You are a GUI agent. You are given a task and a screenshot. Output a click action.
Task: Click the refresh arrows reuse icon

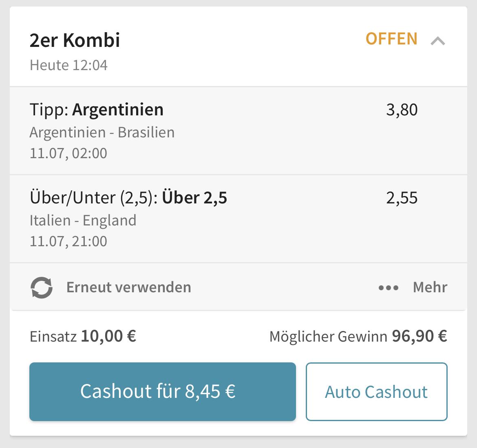point(42,287)
